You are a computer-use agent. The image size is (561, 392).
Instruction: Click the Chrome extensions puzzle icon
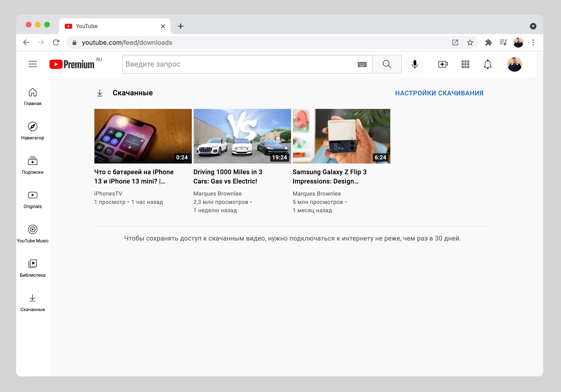tap(488, 42)
